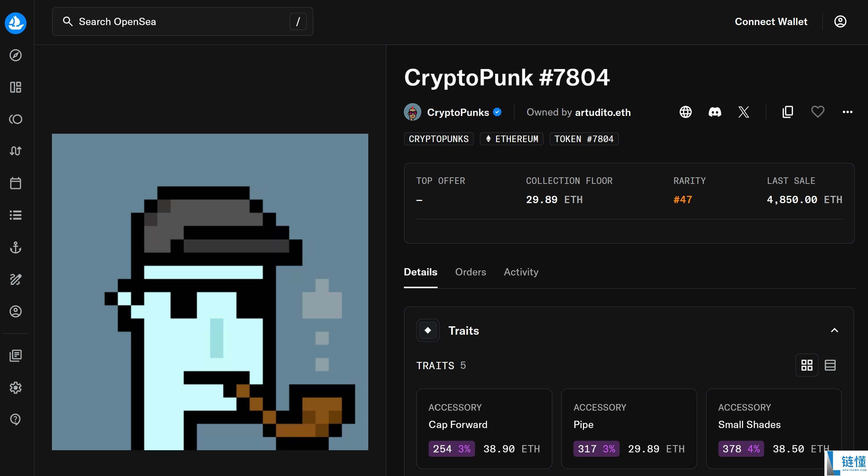Open the Cap Forward trait card

(484, 429)
